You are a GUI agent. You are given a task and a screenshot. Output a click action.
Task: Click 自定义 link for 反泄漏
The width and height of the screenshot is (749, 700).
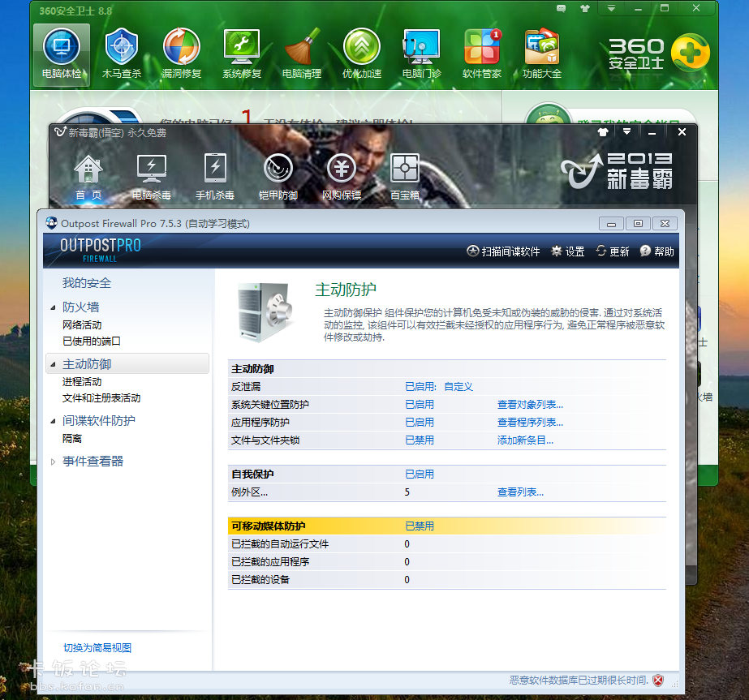(458, 387)
